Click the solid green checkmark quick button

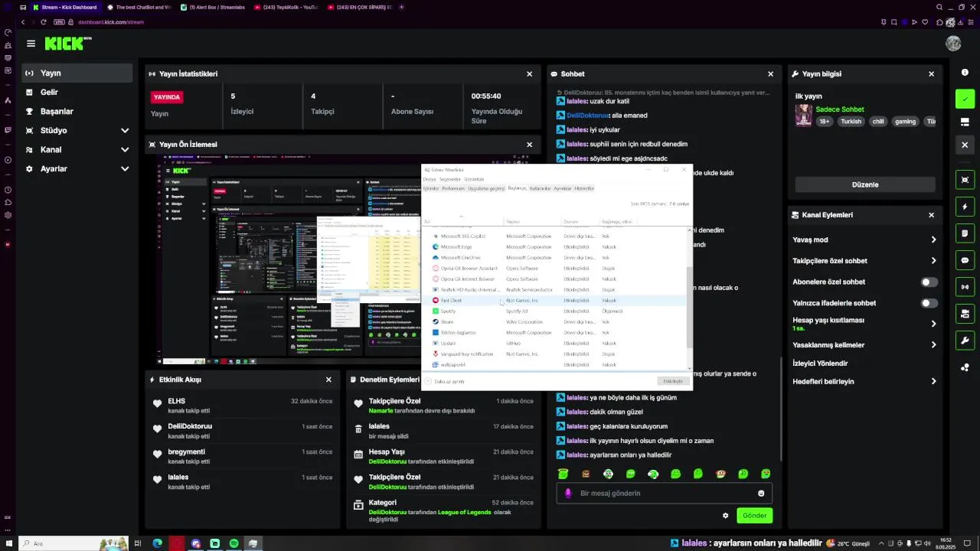tap(965, 99)
